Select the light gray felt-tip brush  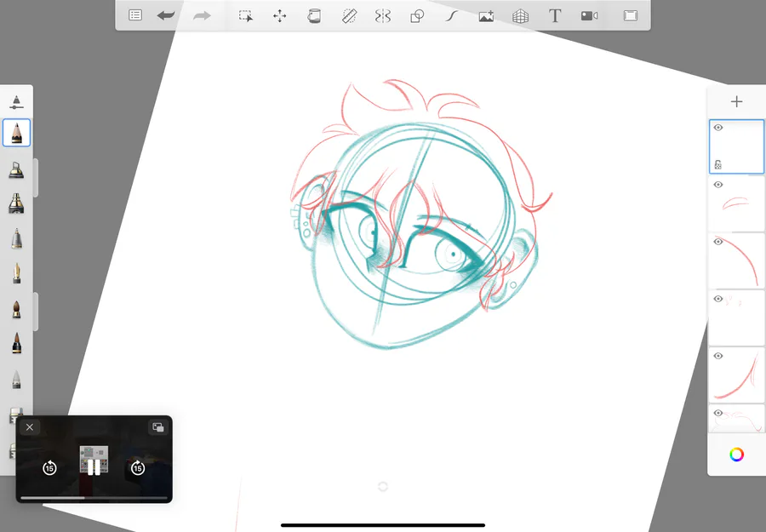17,379
